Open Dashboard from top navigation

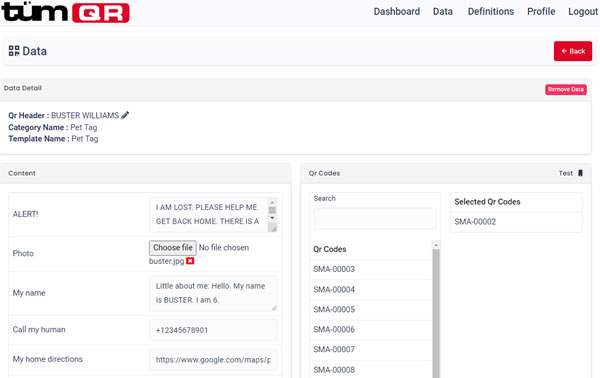(x=397, y=11)
